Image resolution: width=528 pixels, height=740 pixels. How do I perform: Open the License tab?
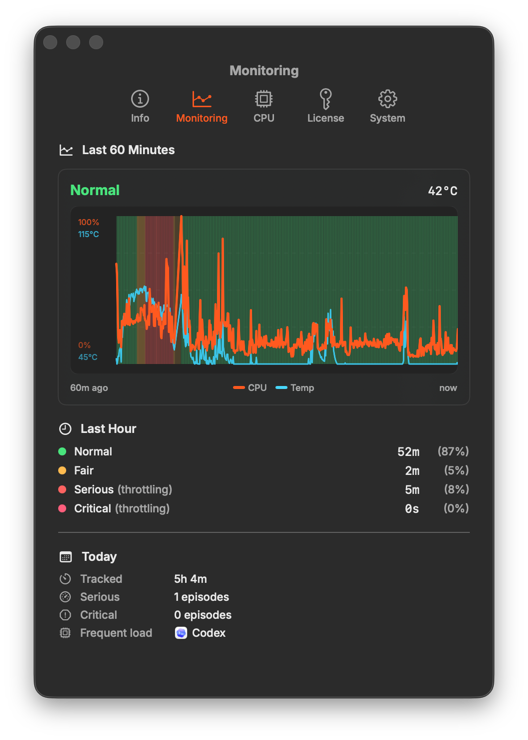pyautogui.click(x=325, y=106)
